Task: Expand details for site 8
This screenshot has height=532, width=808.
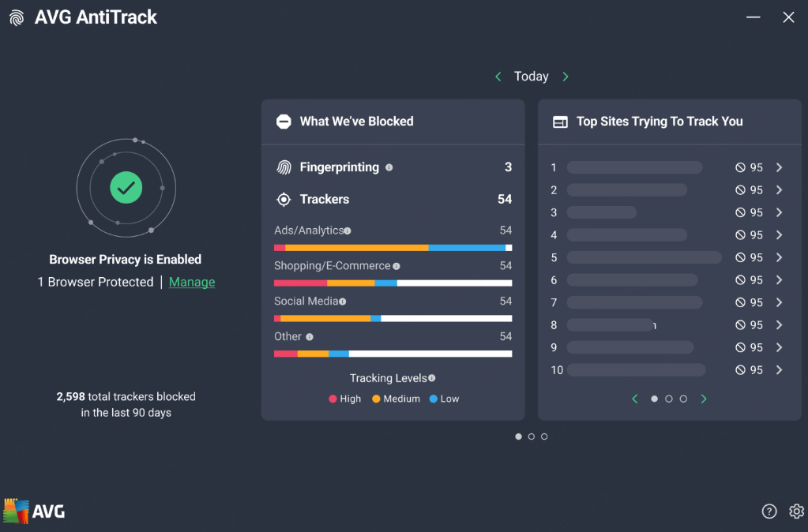Action: pos(779,325)
